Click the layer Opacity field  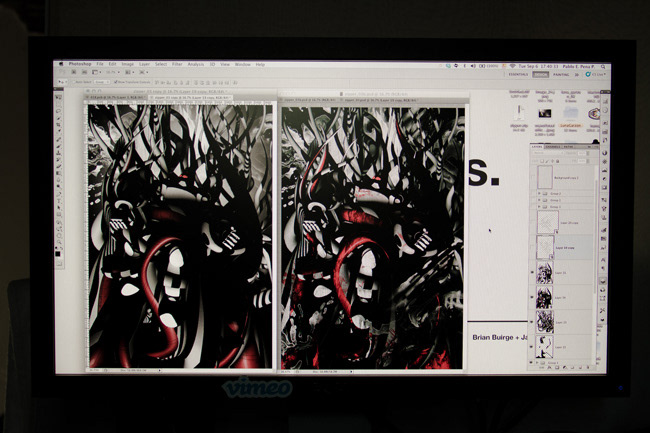coord(582,153)
